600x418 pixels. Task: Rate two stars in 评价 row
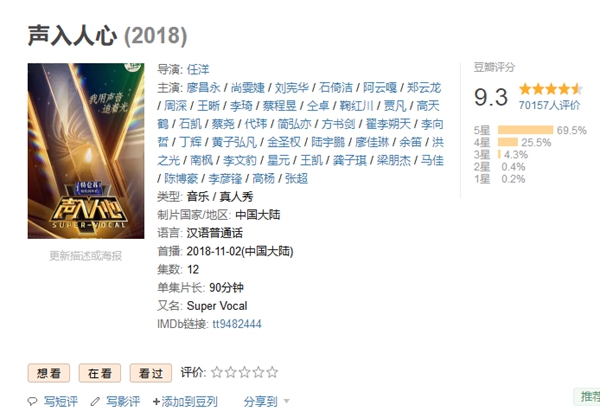tap(230, 372)
